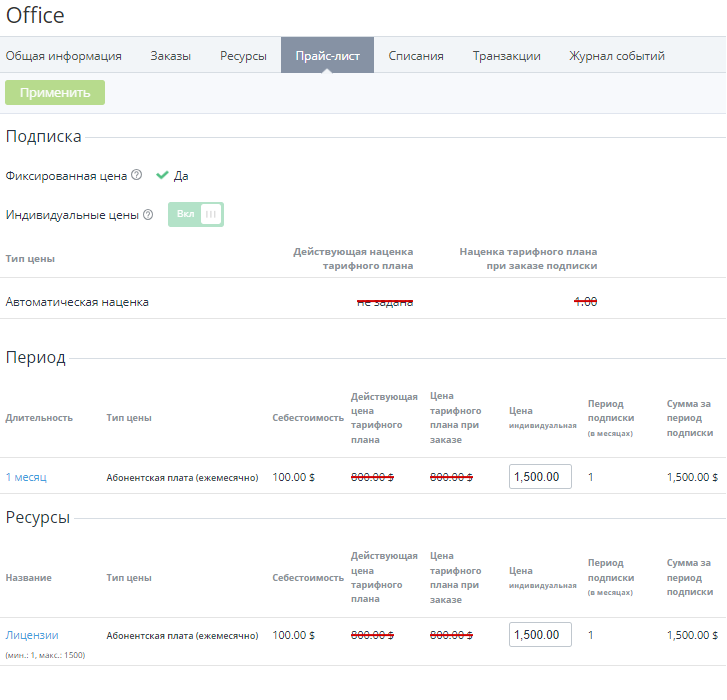Click the Автоматическая наценка row label
The width and height of the screenshot is (727, 700).
coord(77,302)
